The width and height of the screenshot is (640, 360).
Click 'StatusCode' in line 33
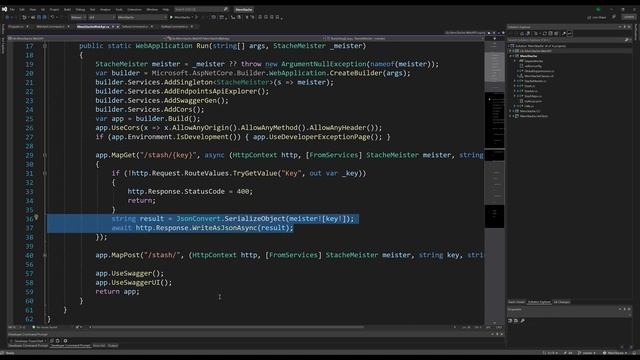click(204, 191)
